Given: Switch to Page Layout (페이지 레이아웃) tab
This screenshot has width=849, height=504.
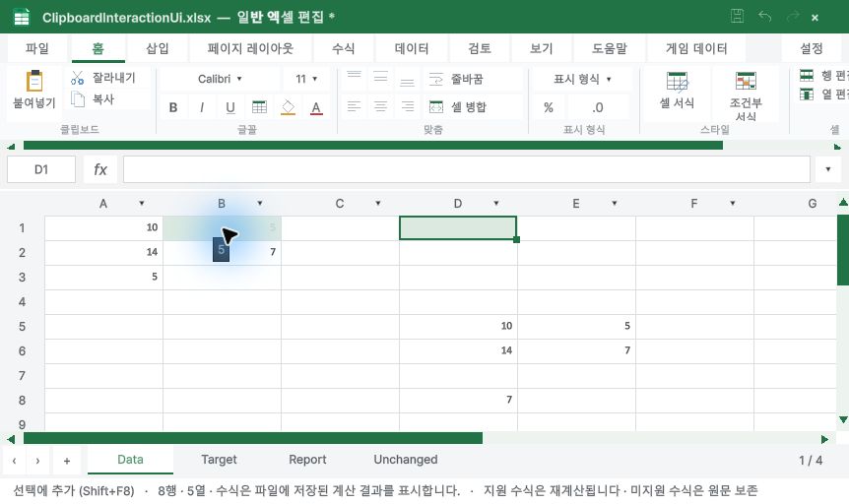Looking at the screenshot, I should point(250,48).
